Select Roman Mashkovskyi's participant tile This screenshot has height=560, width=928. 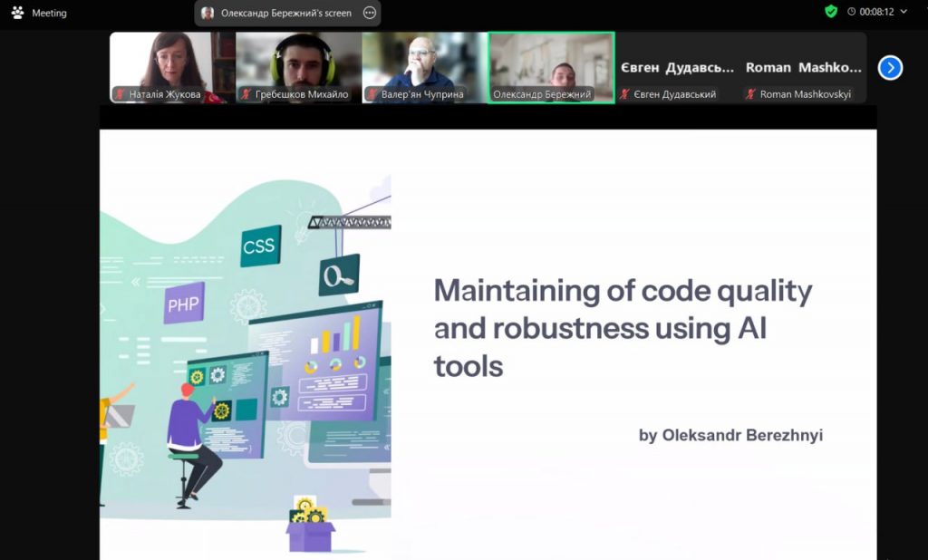(803, 68)
